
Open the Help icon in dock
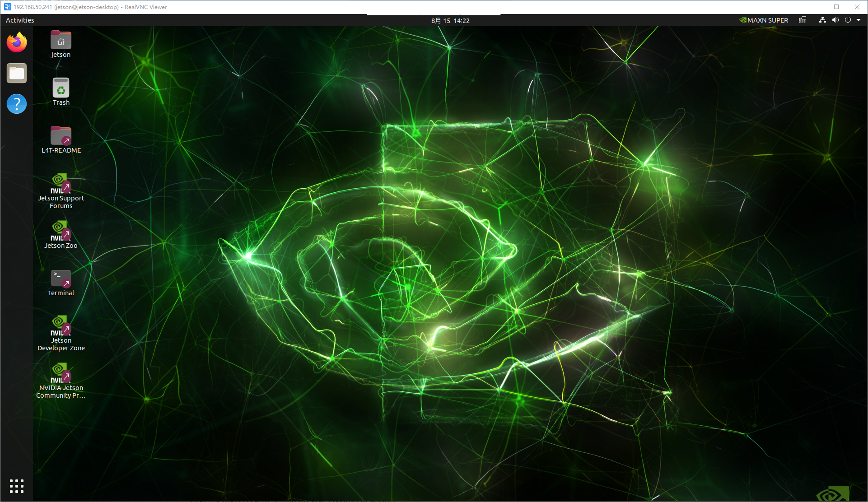[17, 104]
